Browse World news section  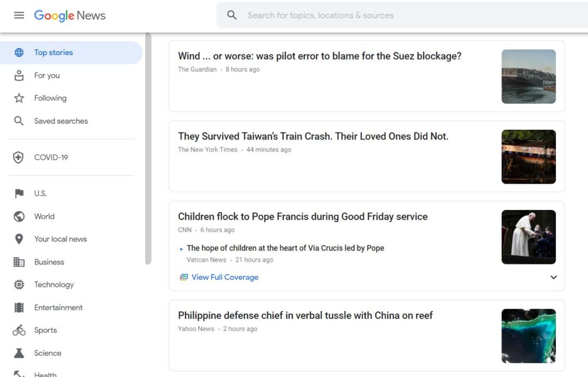click(45, 216)
